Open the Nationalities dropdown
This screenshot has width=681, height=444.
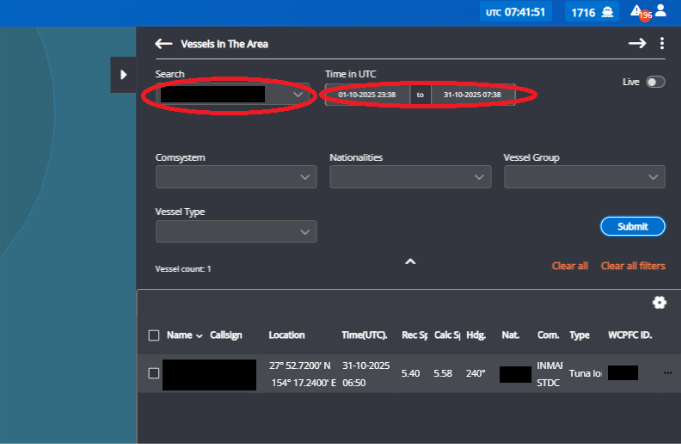point(410,177)
